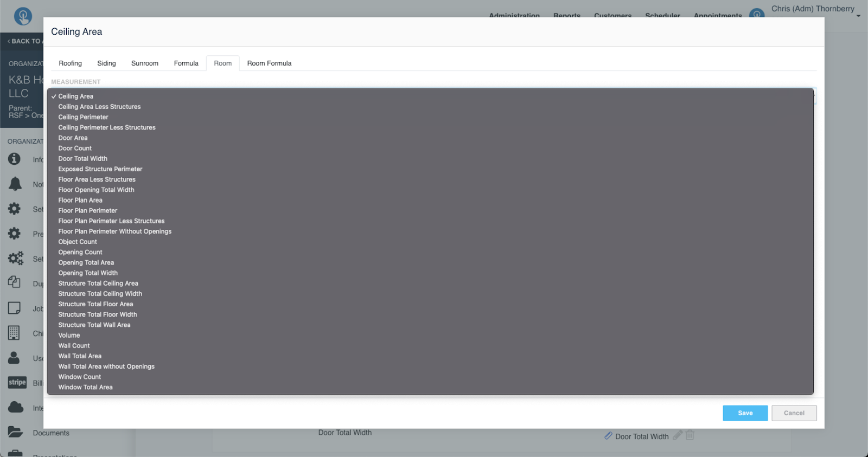Open the Documents folder icon in sidebar
This screenshot has height=457, width=868.
click(x=15, y=432)
